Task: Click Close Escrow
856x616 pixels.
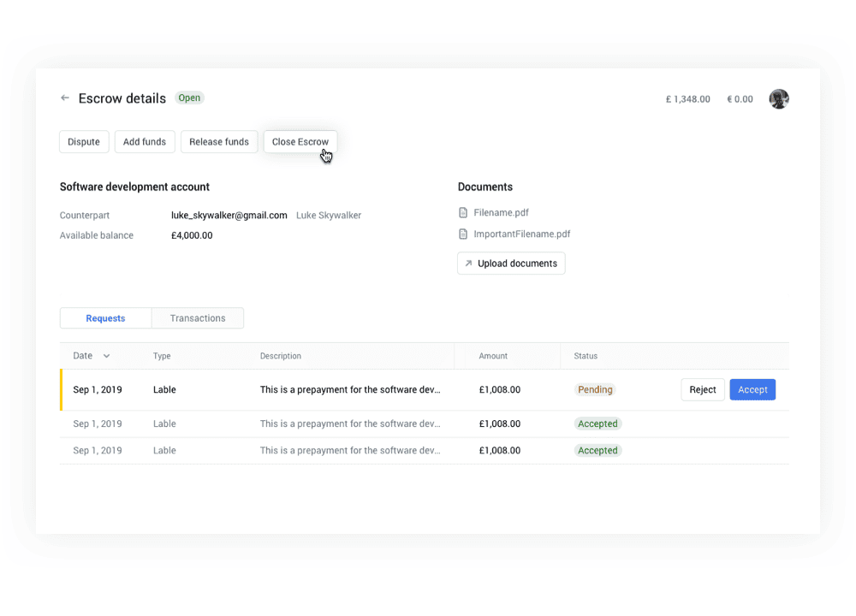Action: coord(300,141)
